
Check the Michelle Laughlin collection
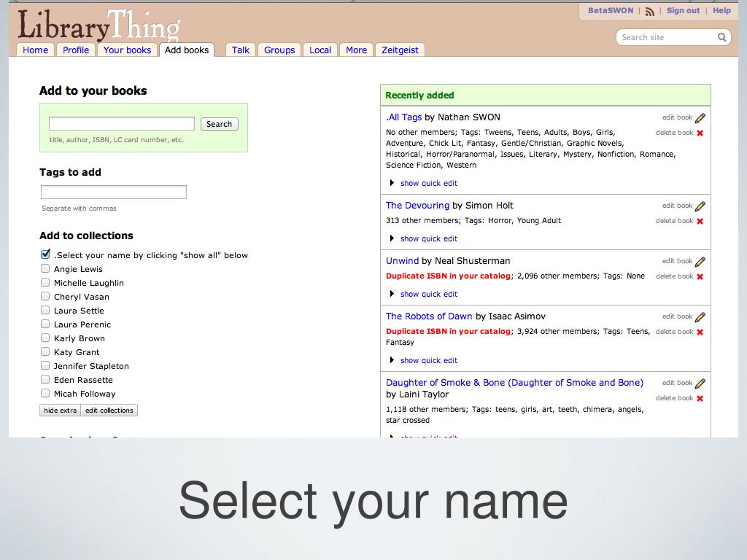(45, 282)
